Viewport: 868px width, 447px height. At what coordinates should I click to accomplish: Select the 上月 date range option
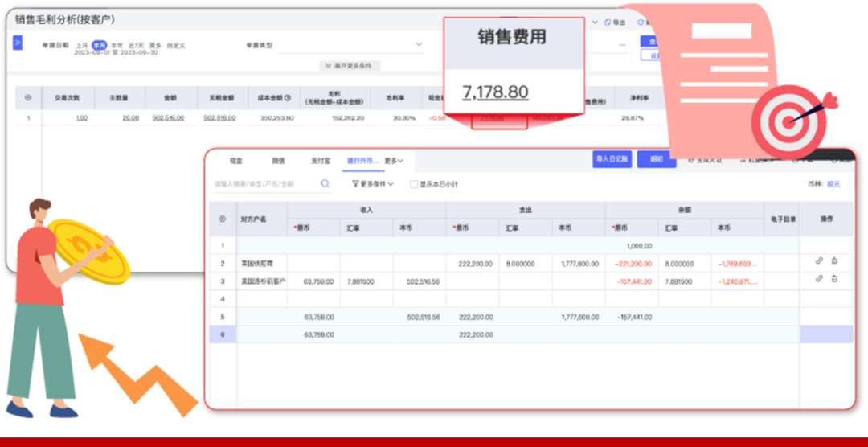point(81,45)
